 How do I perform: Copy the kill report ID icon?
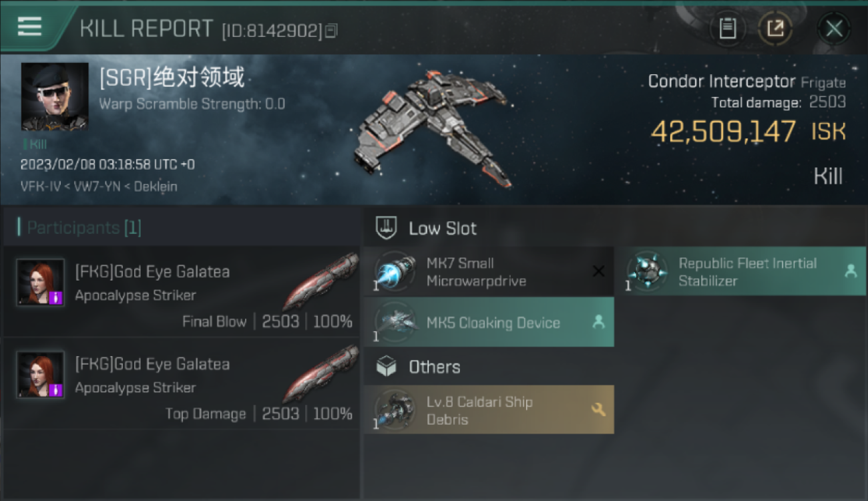(331, 30)
